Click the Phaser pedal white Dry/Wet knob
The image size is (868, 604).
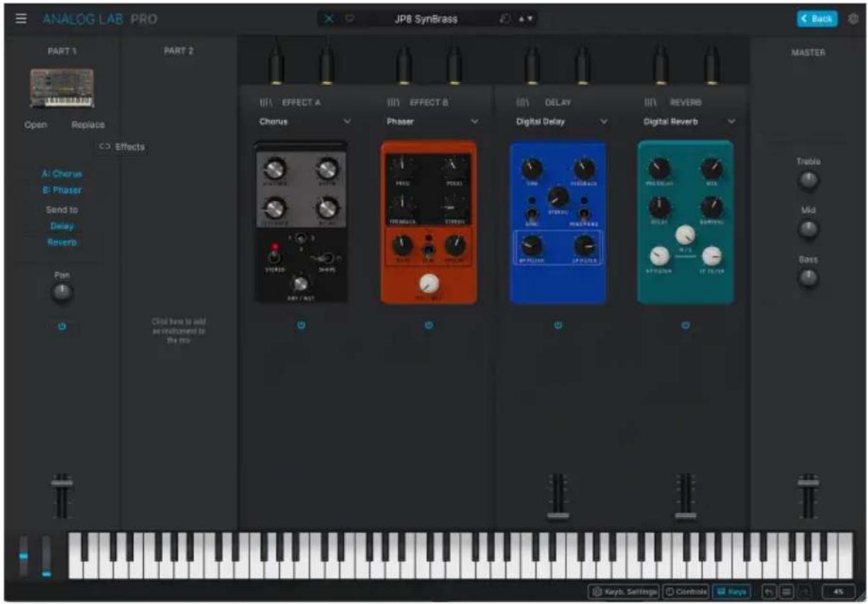428,284
